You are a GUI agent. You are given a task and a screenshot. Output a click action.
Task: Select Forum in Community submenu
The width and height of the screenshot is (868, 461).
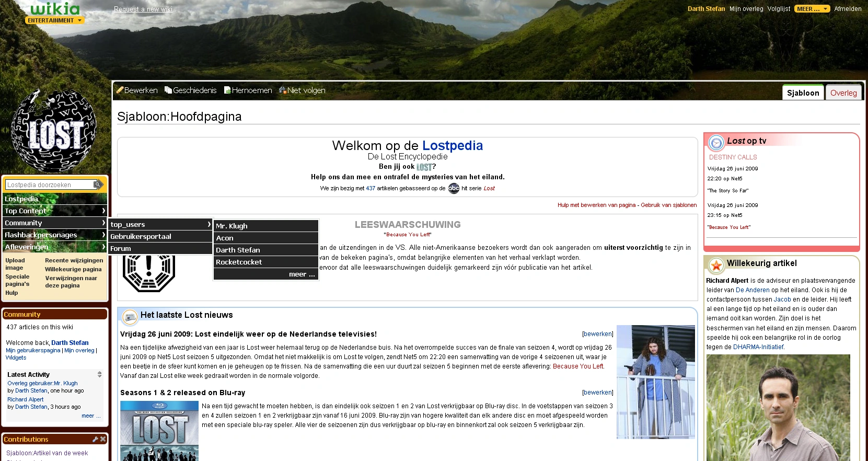160,248
